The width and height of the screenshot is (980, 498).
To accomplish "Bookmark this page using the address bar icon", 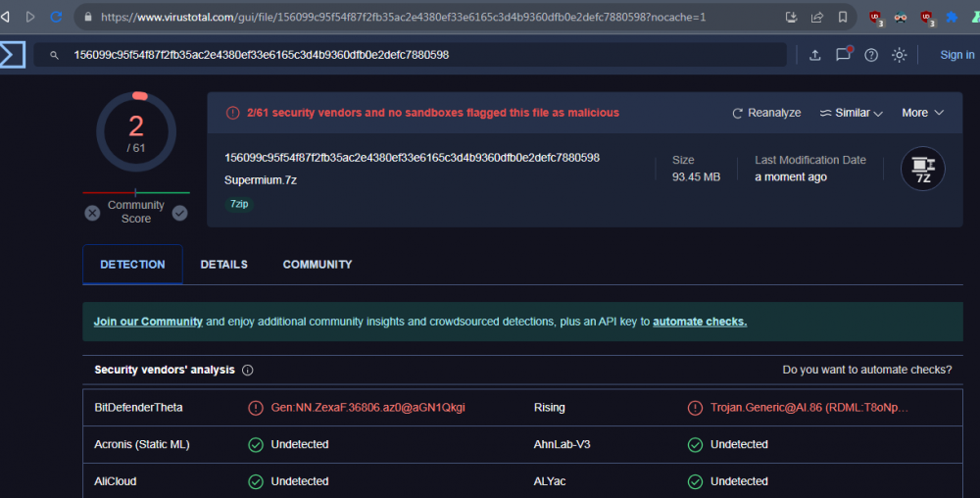I will click(x=843, y=18).
